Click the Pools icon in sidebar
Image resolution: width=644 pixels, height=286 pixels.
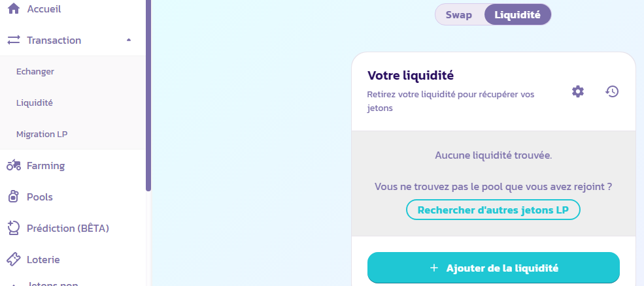tap(14, 197)
